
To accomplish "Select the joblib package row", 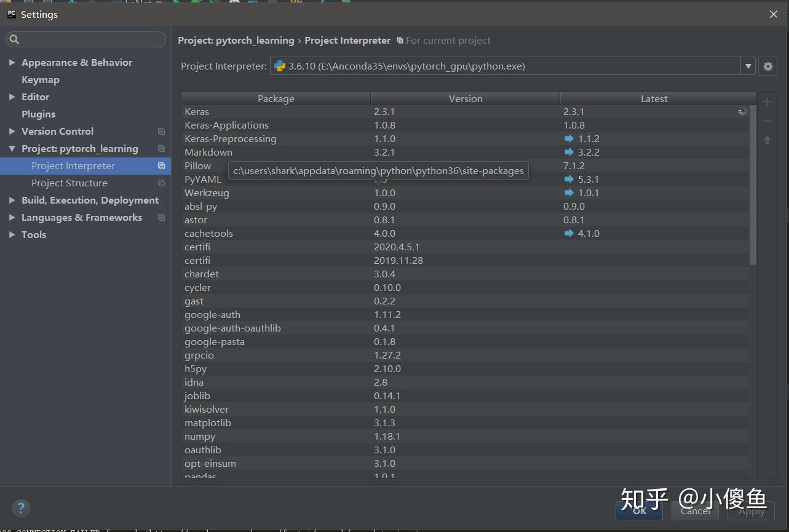I will (x=466, y=396).
